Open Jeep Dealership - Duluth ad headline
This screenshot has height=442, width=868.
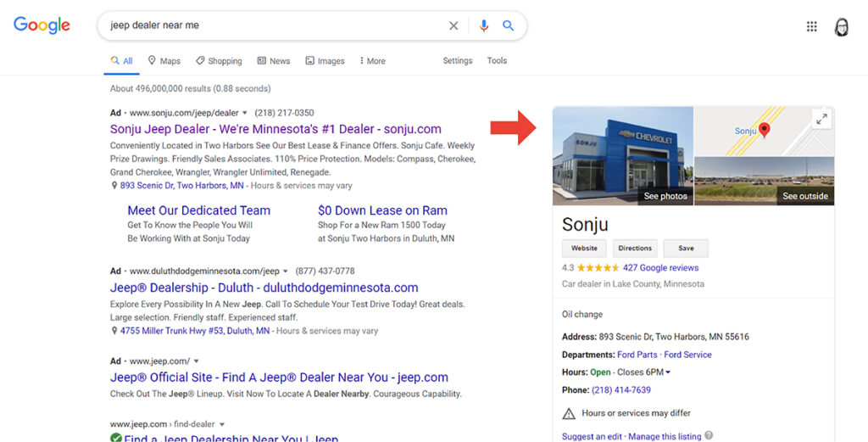[264, 288]
